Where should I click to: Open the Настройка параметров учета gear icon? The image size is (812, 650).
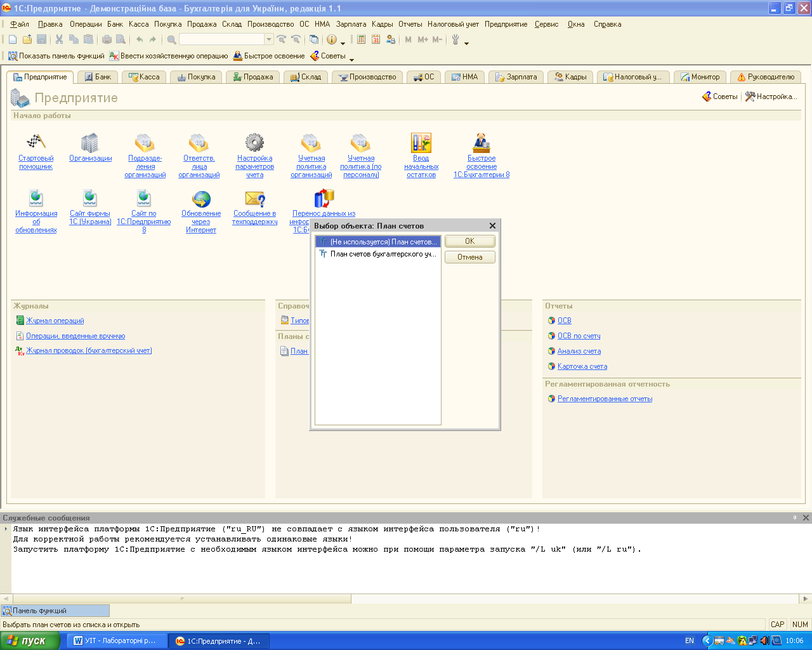point(254,142)
